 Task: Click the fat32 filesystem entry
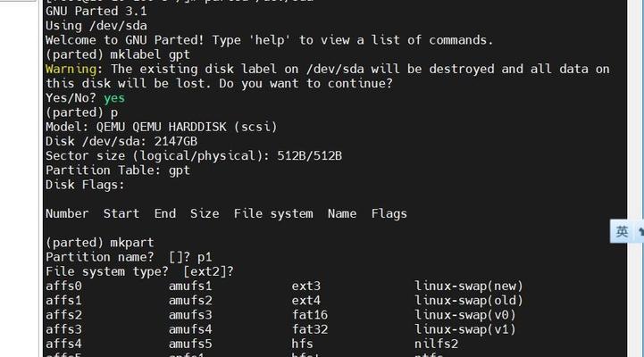[x=309, y=329]
